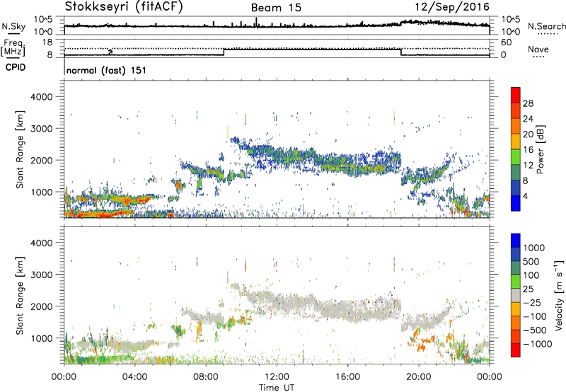Click the "Velocity [m s-1]" colorbar title
This screenshot has width=566, height=392.
(x=559, y=295)
